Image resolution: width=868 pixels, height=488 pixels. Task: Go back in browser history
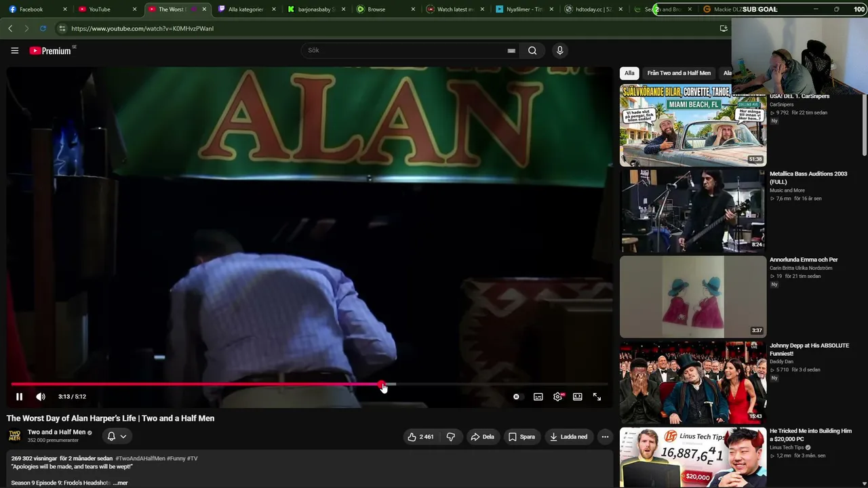10,28
